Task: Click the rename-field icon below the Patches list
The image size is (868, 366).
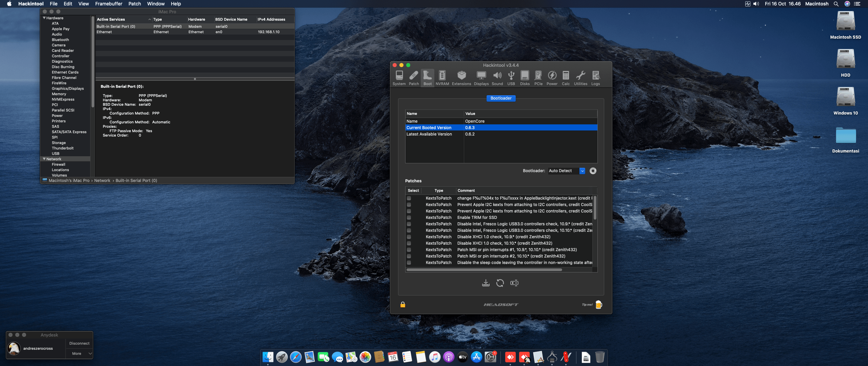Action: pyautogui.click(x=514, y=283)
